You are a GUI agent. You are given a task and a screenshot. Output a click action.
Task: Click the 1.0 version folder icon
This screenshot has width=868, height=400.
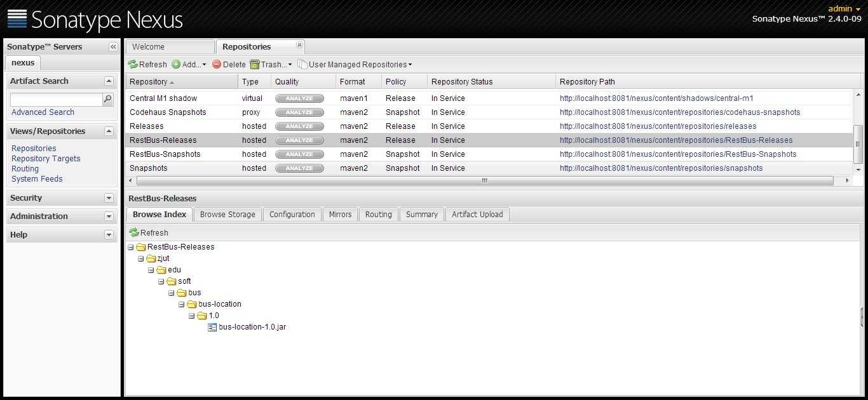click(202, 316)
